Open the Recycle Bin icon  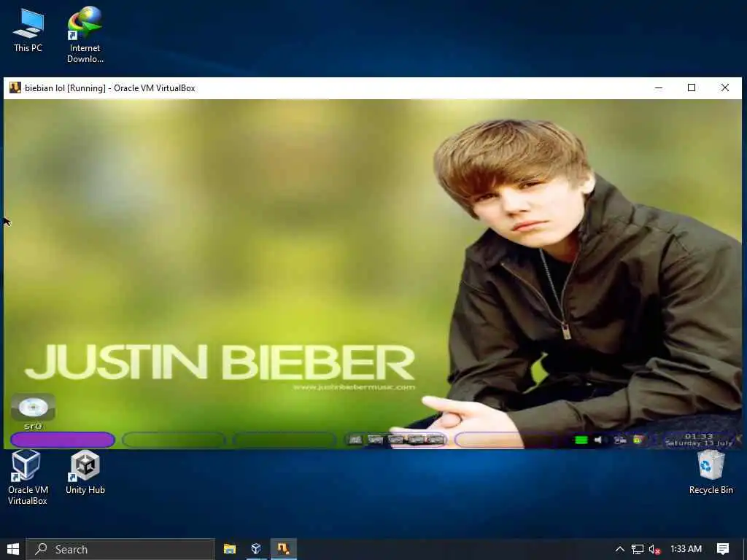[711, 472]
